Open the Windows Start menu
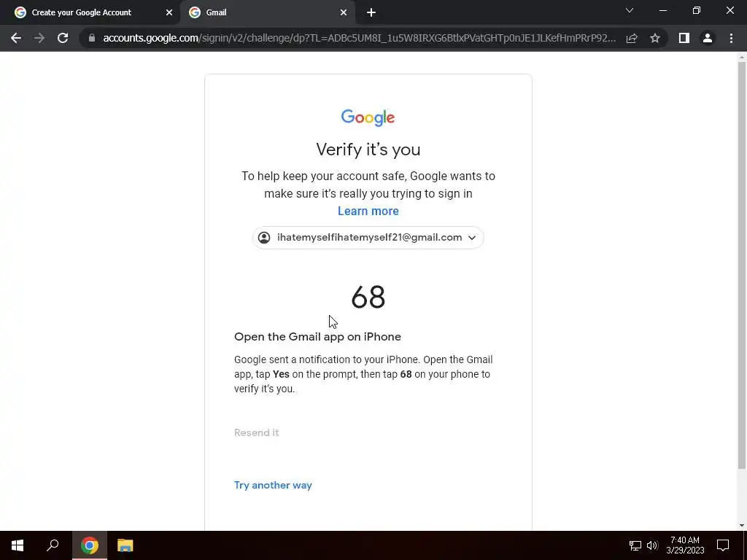 pos(18,545)
